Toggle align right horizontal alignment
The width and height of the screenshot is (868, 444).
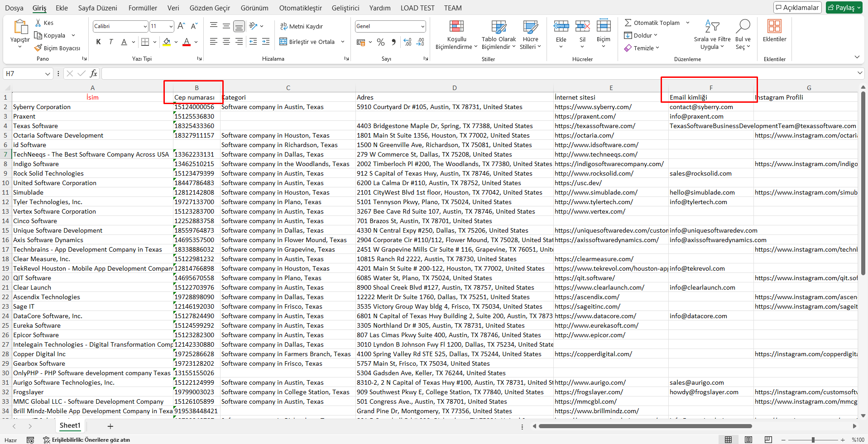tap(239, 42)
